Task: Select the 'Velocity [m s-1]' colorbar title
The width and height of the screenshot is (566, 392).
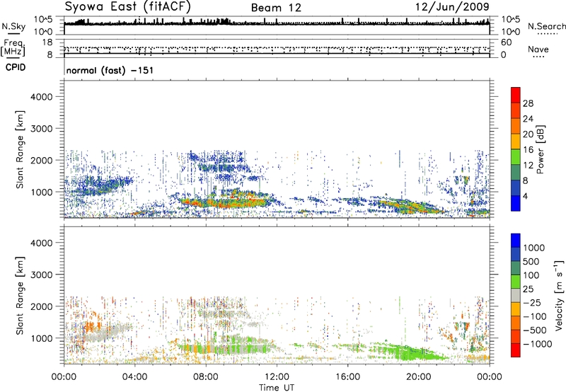Action: (560, 295)
